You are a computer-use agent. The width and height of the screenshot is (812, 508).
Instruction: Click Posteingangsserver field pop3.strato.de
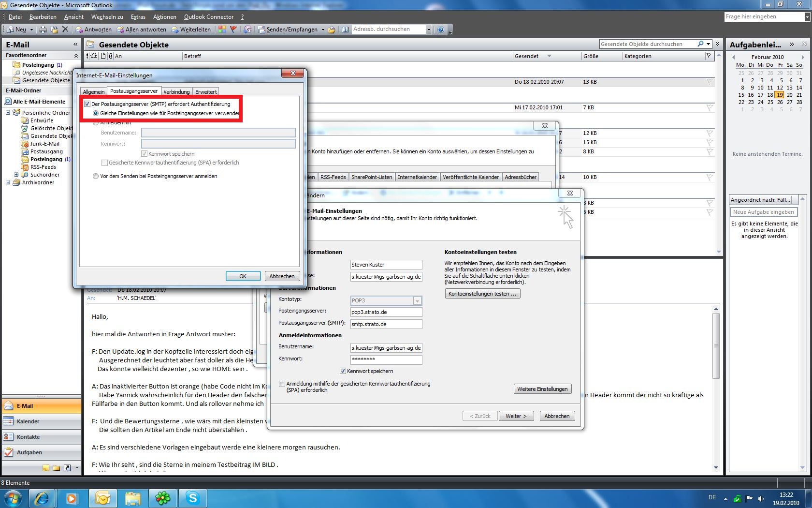(386, 312)
